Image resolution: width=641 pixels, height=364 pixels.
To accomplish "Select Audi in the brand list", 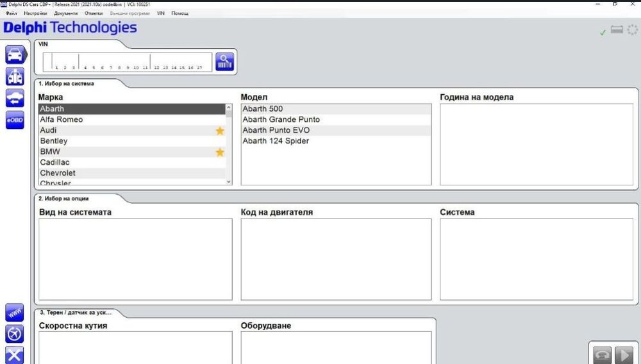I will click(131, 130).
